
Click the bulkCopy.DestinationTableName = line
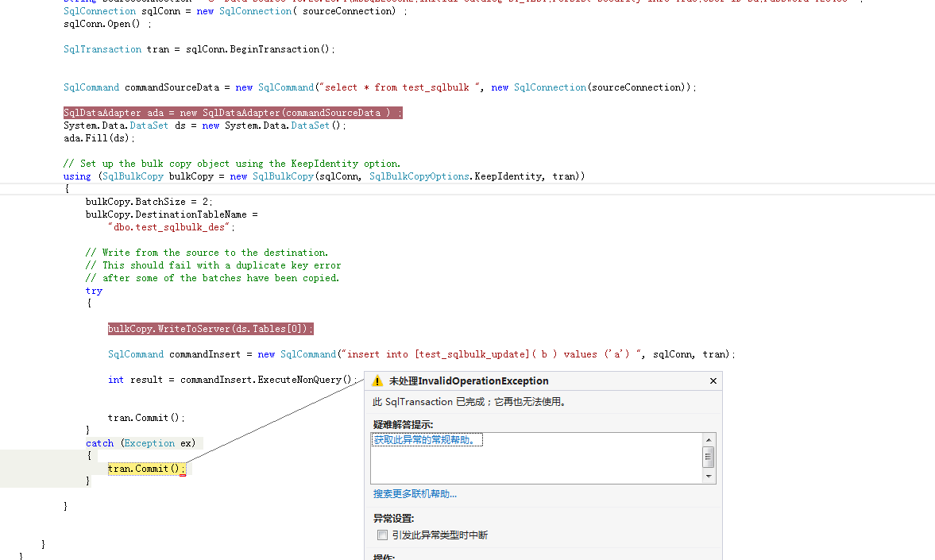(x=172, y=214)
